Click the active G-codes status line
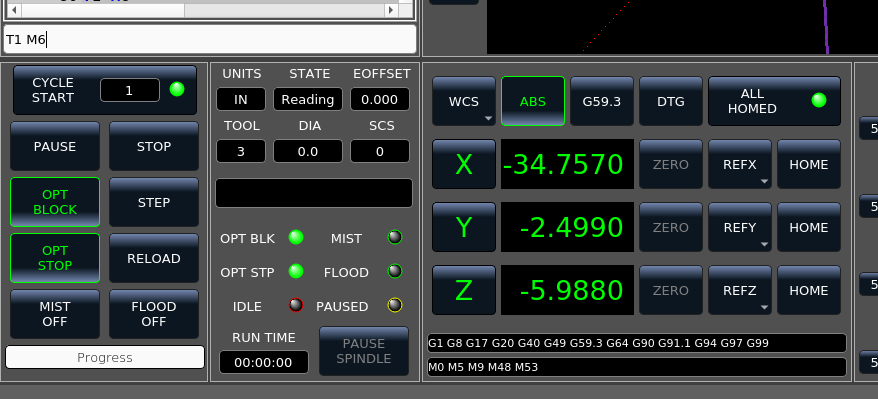This screenshot has height=399, width=878. 637,342
